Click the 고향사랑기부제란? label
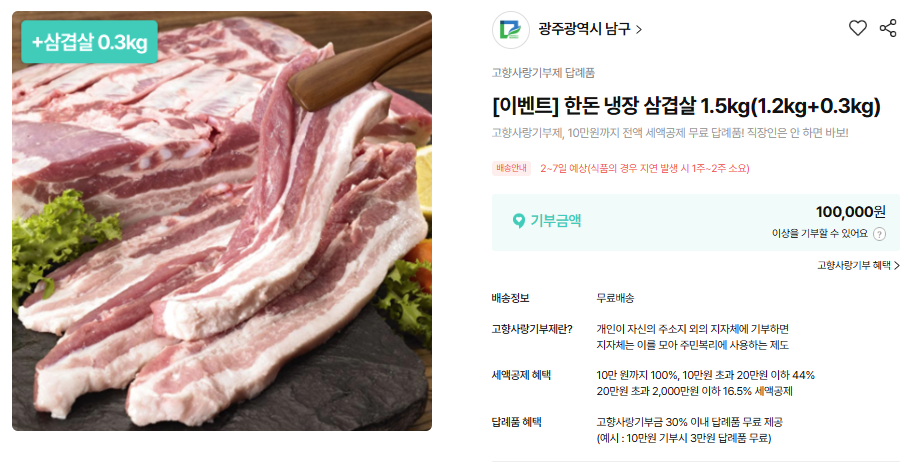 (532, 329)
